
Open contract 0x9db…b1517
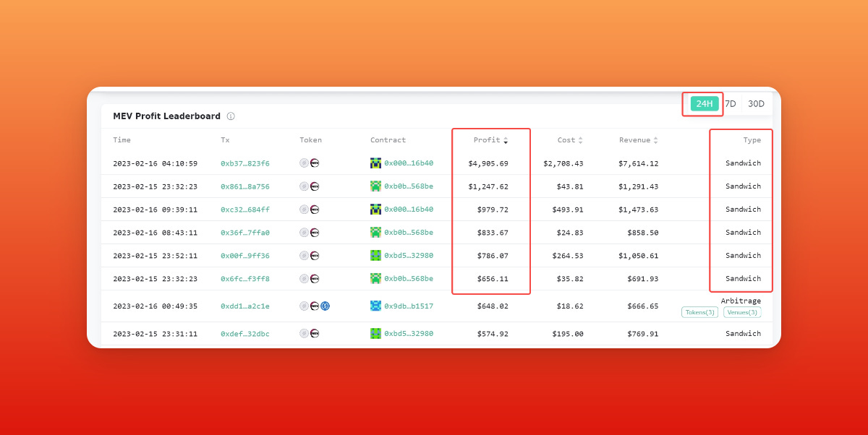point(409,306)
